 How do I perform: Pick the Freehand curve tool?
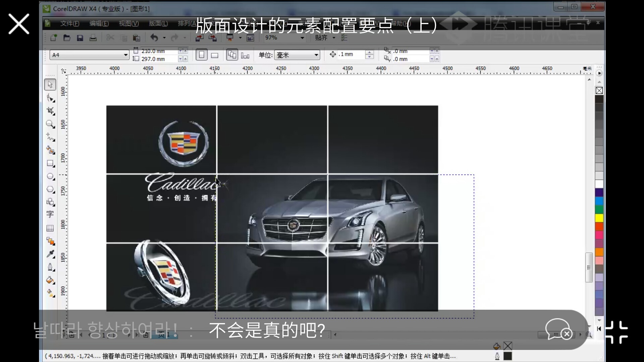click(50, 137)
